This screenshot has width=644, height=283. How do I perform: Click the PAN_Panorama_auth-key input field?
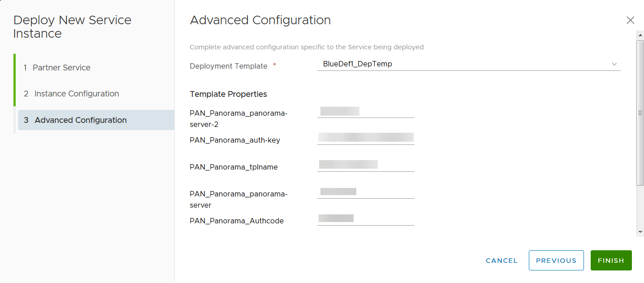(x=366, y=138)
